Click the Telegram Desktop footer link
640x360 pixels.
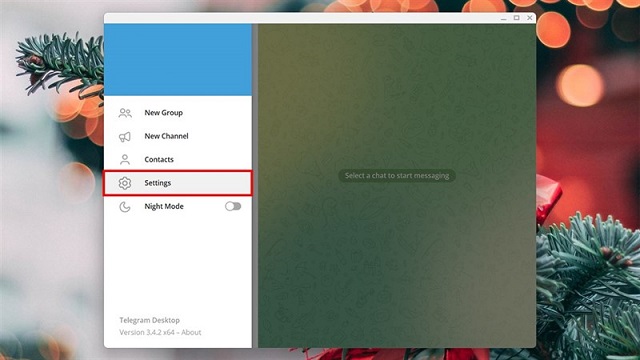149,320
